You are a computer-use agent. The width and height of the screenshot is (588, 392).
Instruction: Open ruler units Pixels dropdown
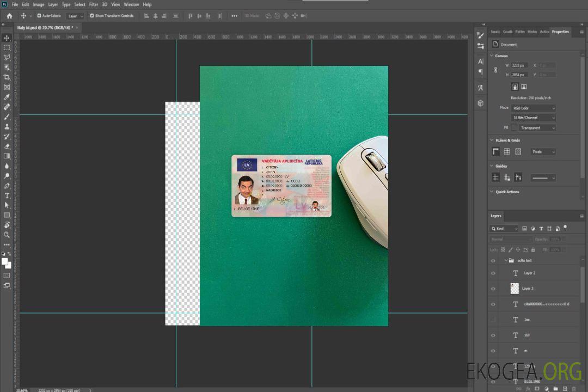pos(543,151)
